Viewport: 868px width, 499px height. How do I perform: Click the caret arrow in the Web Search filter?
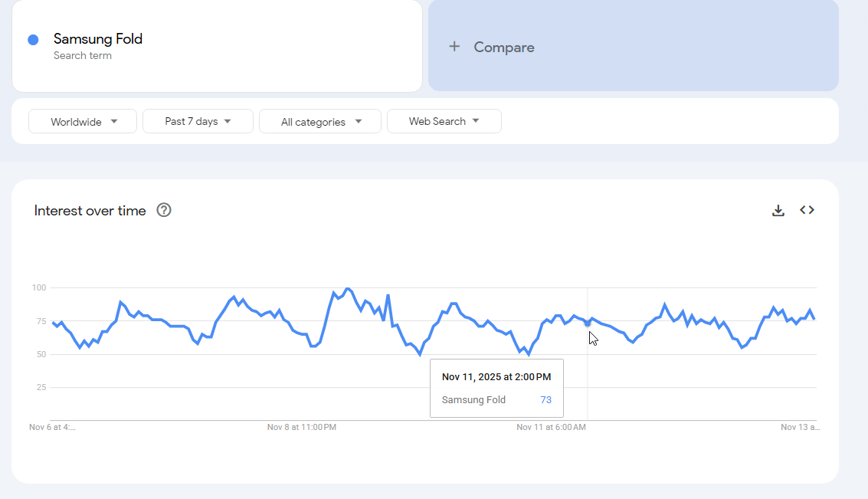[476, 121]
